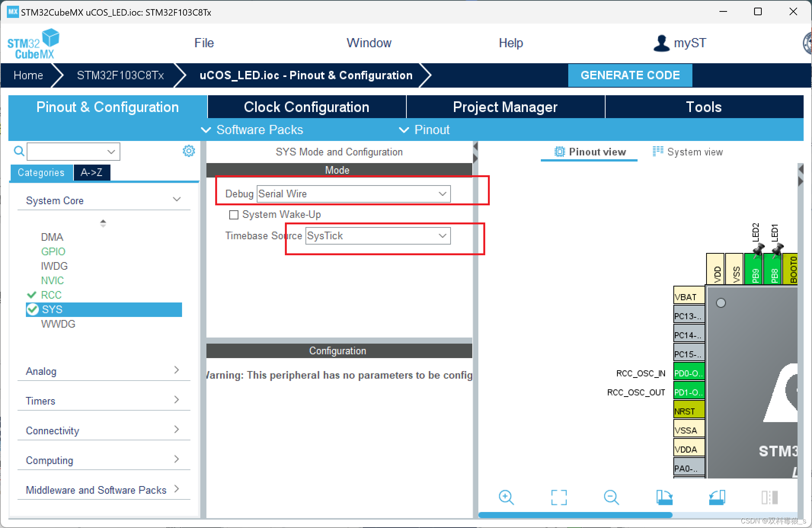Screen dimensions: 812x528
Task: Click the Pinout view chip icon
Action: (559, 152)
